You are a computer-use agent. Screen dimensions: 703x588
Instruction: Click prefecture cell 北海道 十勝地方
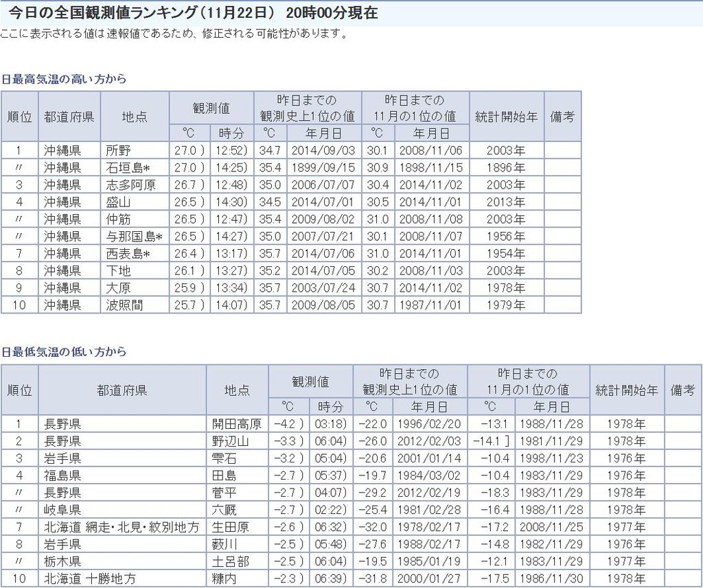[122, 578]
